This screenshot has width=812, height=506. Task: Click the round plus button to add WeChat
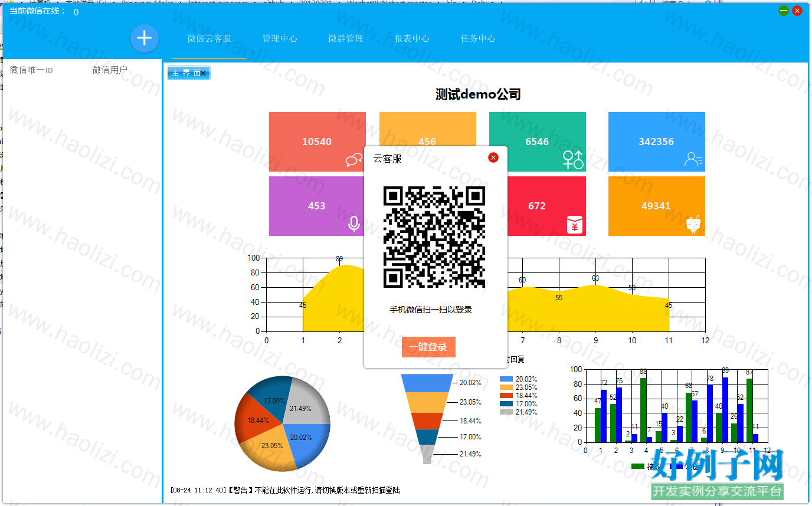point(145,39)
